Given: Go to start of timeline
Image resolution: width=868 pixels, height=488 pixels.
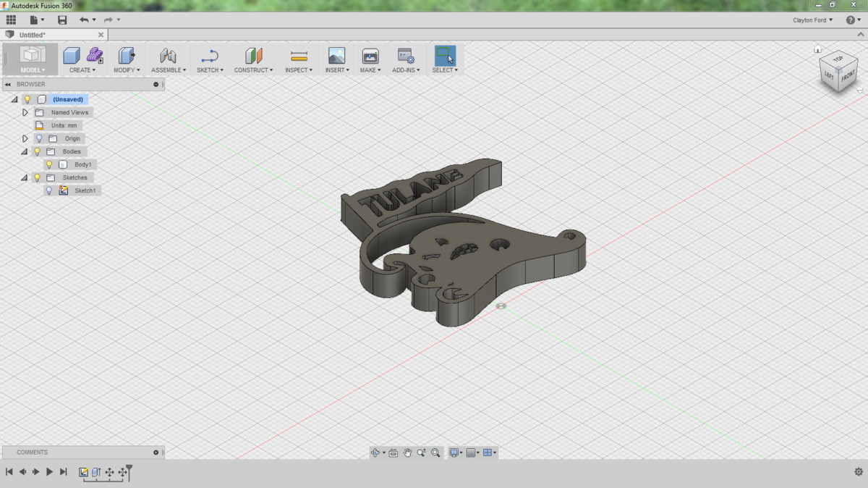Looking at the screenshot, I should click(9, 472).
